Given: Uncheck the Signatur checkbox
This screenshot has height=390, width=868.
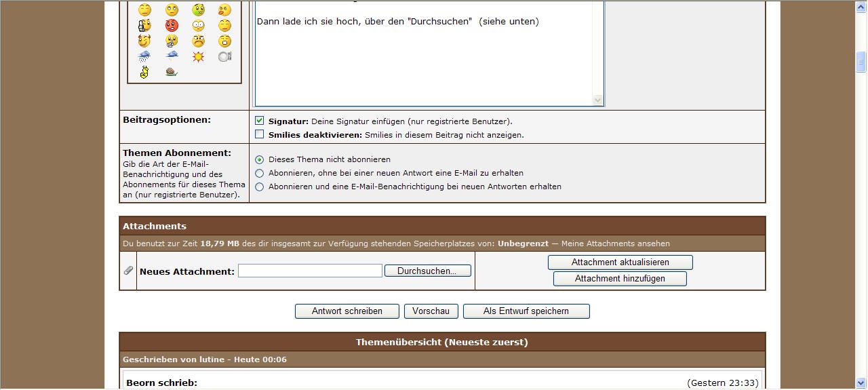Looking at the screenshot, I should 259,121.
